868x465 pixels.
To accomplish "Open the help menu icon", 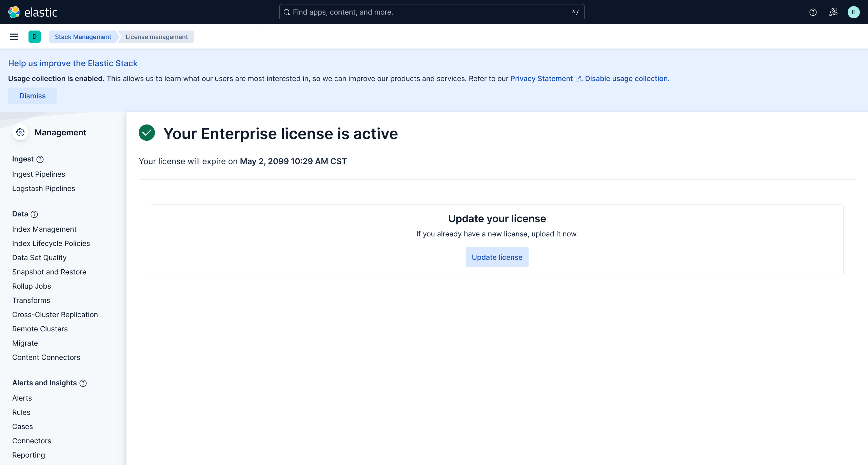I will point(813,12).
